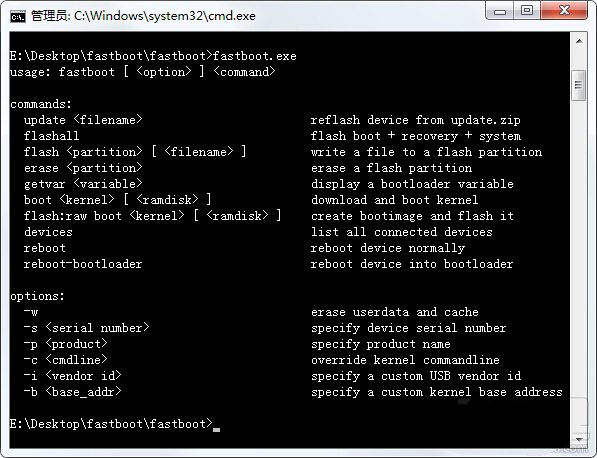Click the 'update <filename>' command line

coord(83,120)
